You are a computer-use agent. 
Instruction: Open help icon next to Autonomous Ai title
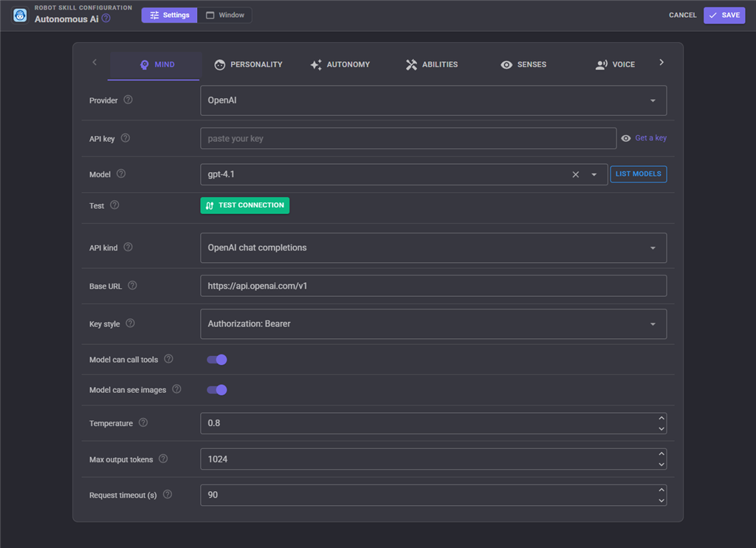(106, 18)
